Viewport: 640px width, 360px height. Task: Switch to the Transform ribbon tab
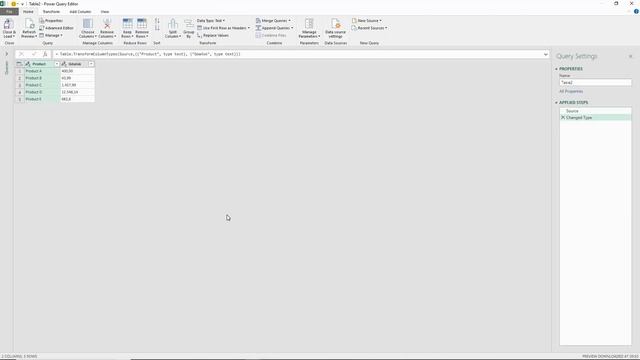51,12
